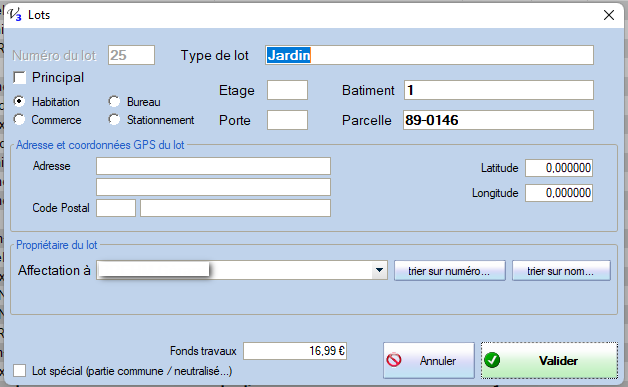628x387 pixels.
Task: Click the Type de lot field containing Jardin
Action: (429, 55)
